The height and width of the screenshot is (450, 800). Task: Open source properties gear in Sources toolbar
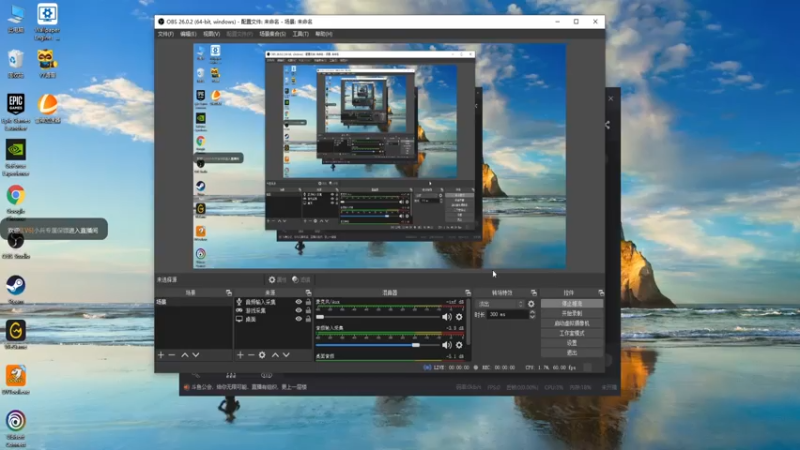point(262,355)
